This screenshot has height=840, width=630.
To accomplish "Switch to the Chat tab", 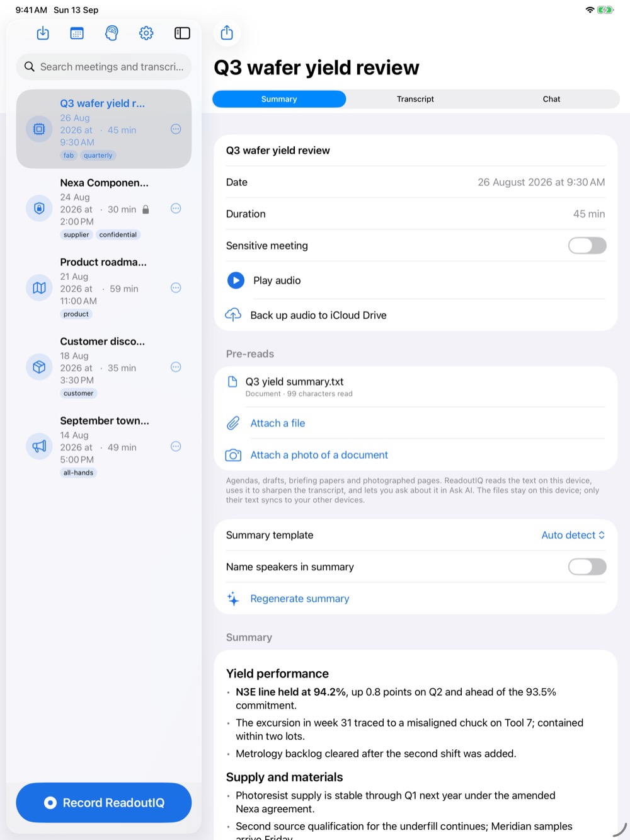I will (551, 99).
